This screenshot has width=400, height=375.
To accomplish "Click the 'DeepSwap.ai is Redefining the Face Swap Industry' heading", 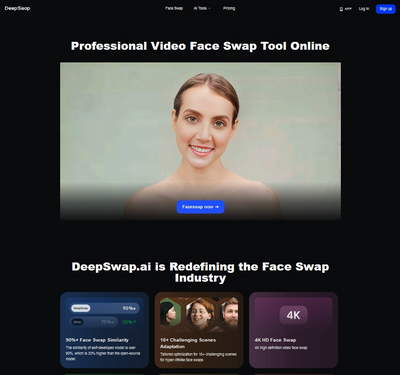I will click(x=200, y=272).
